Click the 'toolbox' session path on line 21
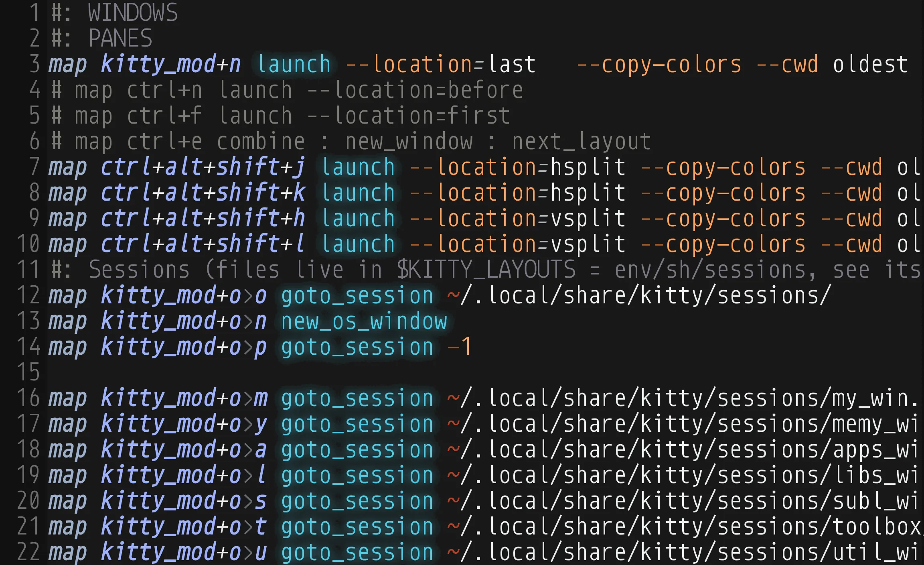Viewport: 924px width, 565px height. 685,526
